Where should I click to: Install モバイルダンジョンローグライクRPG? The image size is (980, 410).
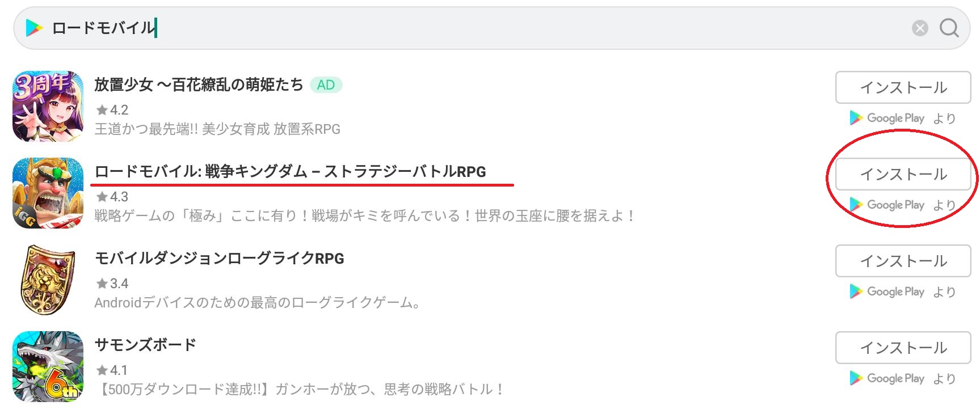coord(903,261)
